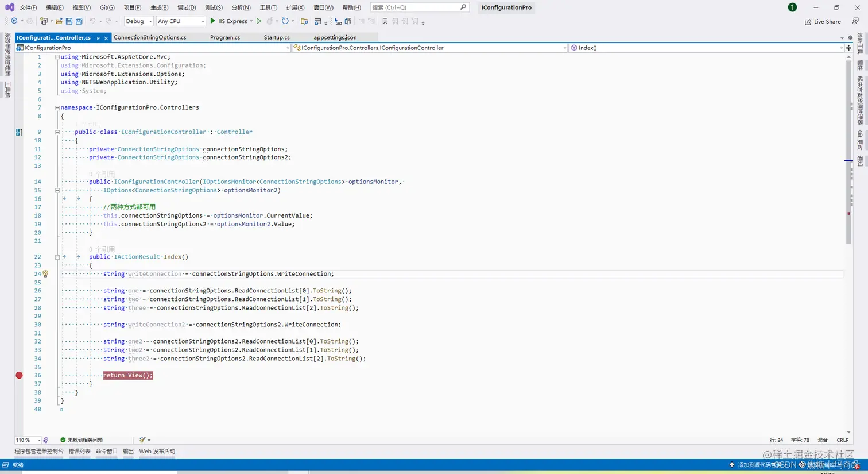Screen dimensions: 868x474
Task: Open the 程序包管理器控制台 tab
Action: (x=39, y=452)
